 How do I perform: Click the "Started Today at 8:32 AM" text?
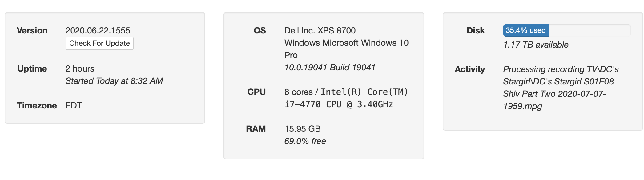click(x=114, y=81)
